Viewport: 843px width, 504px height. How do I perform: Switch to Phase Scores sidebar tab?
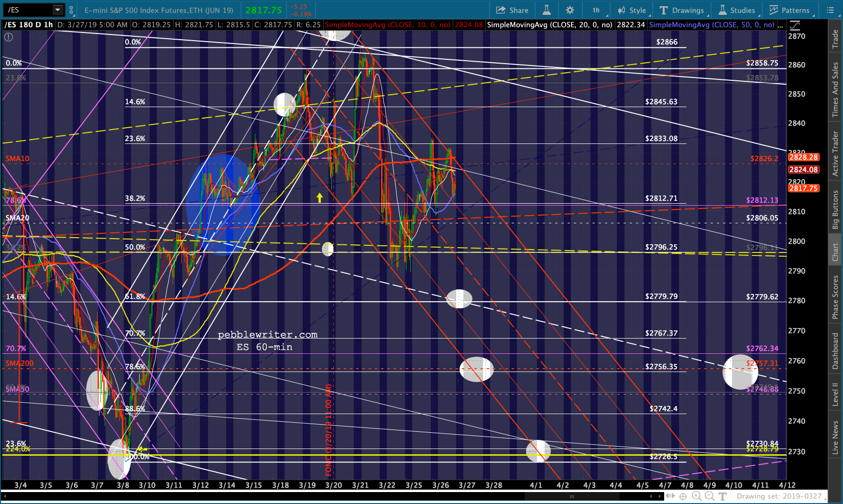point(835,297)
